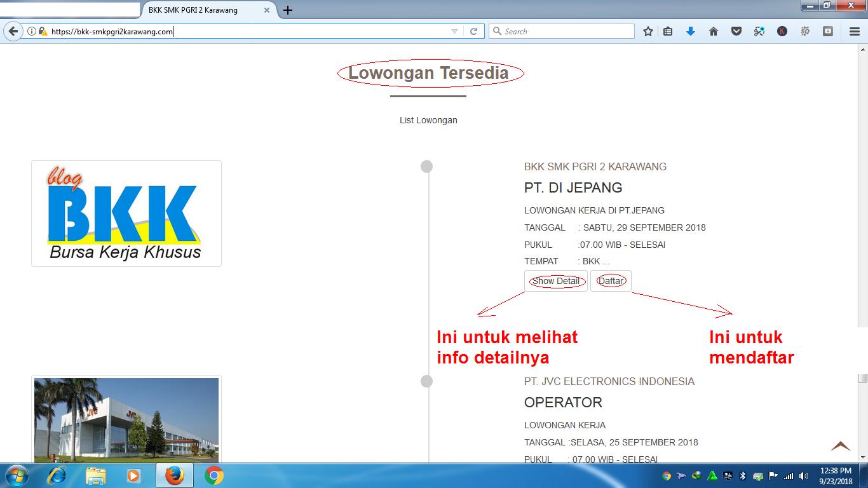Click SELASA, 25 SEPTEMBER 2018 date text
The image size is (868, 488).
(634, 442)
